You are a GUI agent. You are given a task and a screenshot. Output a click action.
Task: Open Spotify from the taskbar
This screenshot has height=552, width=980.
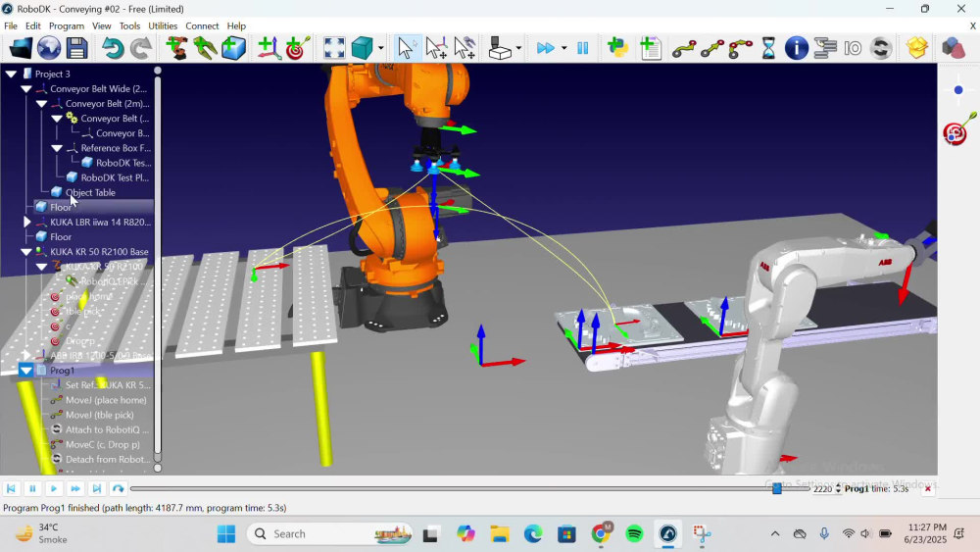[x=634, y=534]
